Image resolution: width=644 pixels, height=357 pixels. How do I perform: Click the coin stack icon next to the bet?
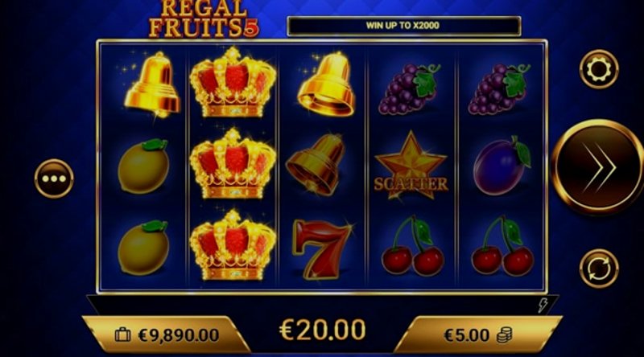click(x=505, y=335)
